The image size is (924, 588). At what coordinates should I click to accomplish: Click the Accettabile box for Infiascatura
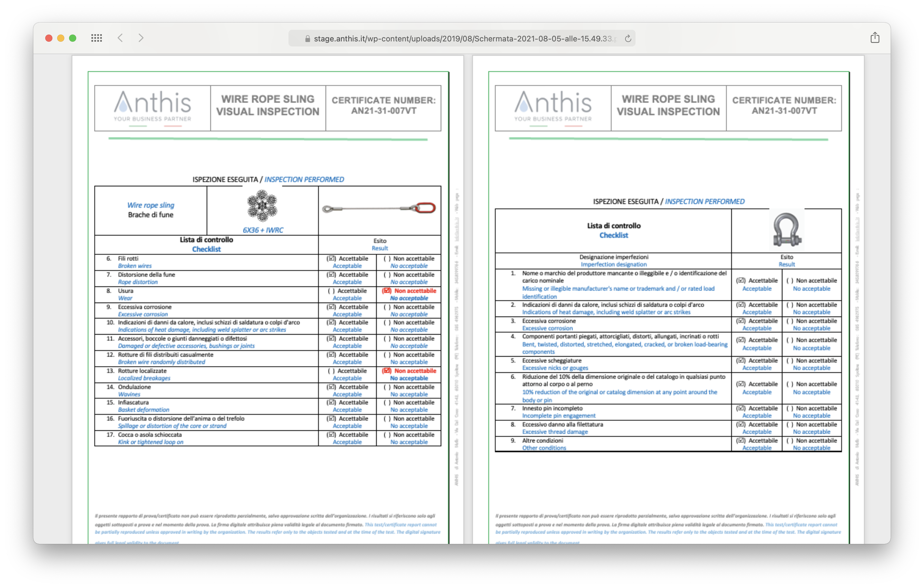(332, 402)
